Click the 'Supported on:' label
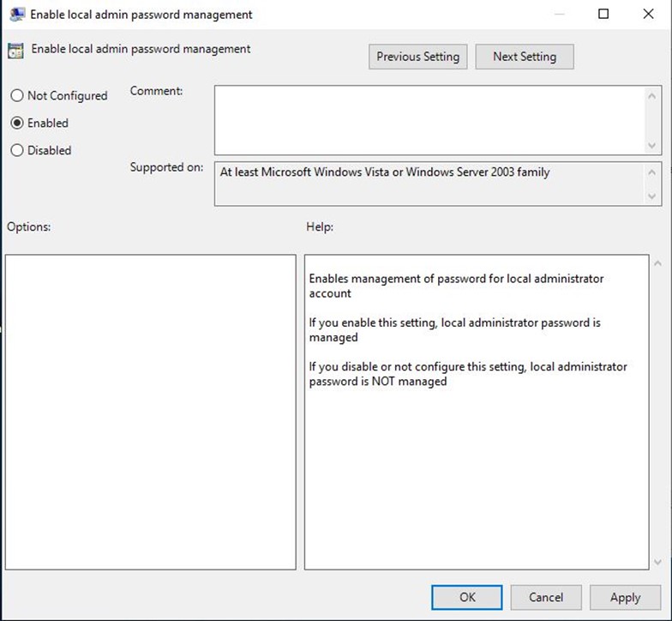672x621 pixels. [166, 166]
